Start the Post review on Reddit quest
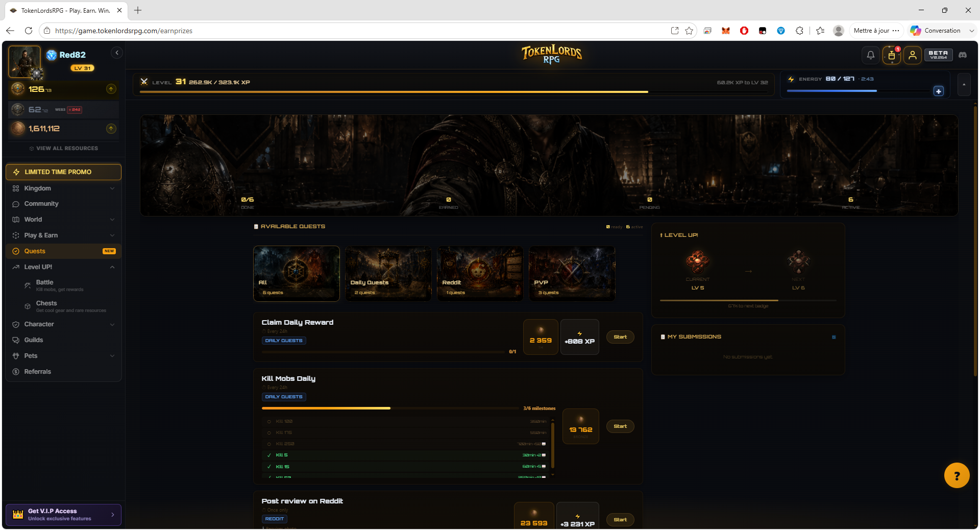Image resolution: width=980 pixels, height=531 pixels. click(620, 520)
